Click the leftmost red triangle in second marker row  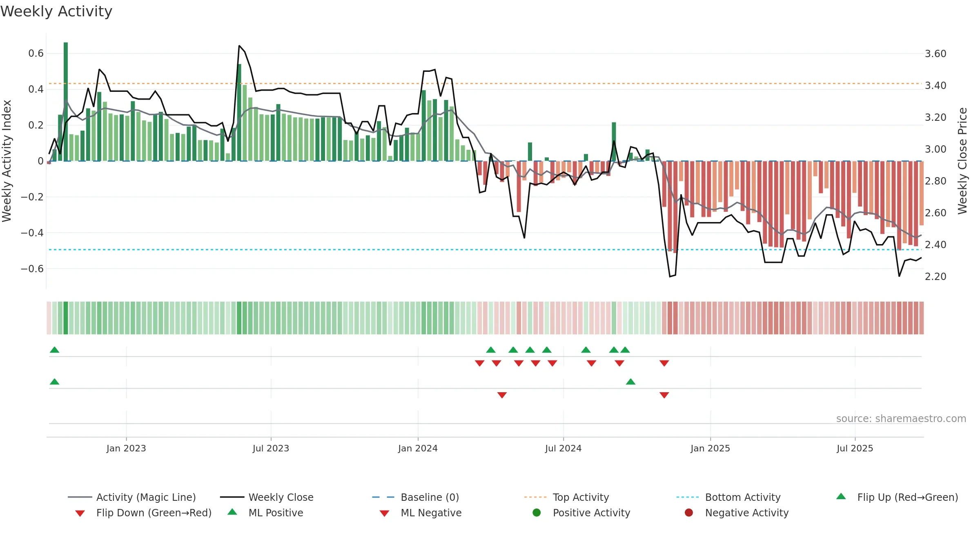(502, 395)
